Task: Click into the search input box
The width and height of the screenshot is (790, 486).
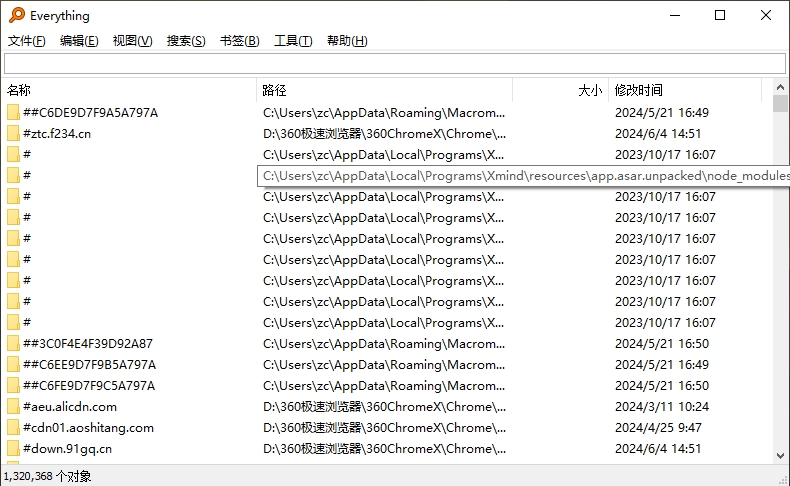Action: (395, 63)
